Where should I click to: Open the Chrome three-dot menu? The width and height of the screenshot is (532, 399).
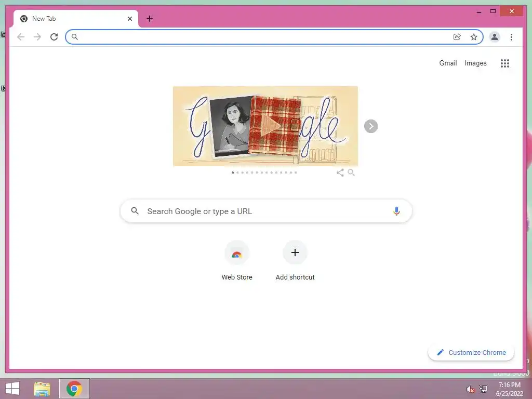click(511, 37)
